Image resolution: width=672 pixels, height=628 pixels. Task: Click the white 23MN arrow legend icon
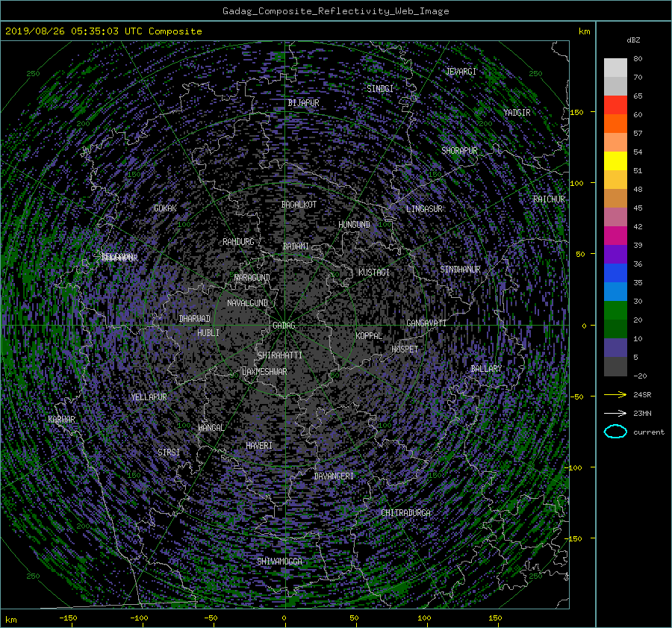(x=615, y=413)
